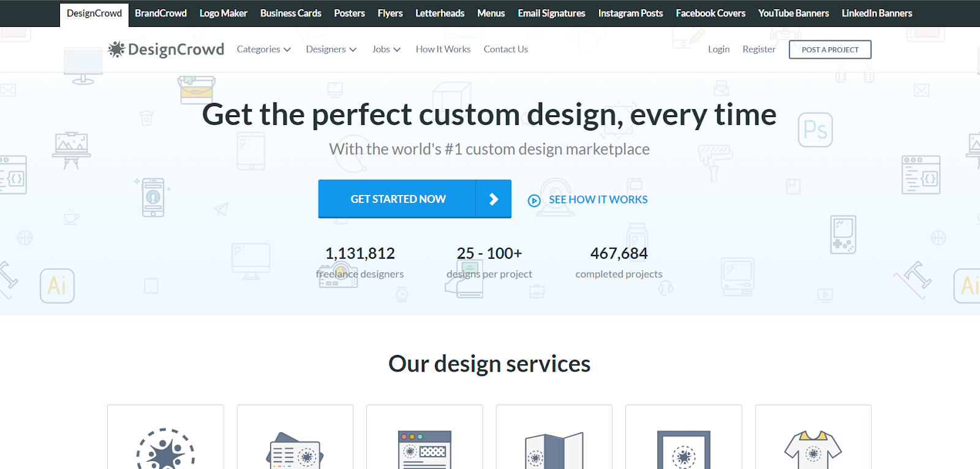Select the business card design service icon

295,451
